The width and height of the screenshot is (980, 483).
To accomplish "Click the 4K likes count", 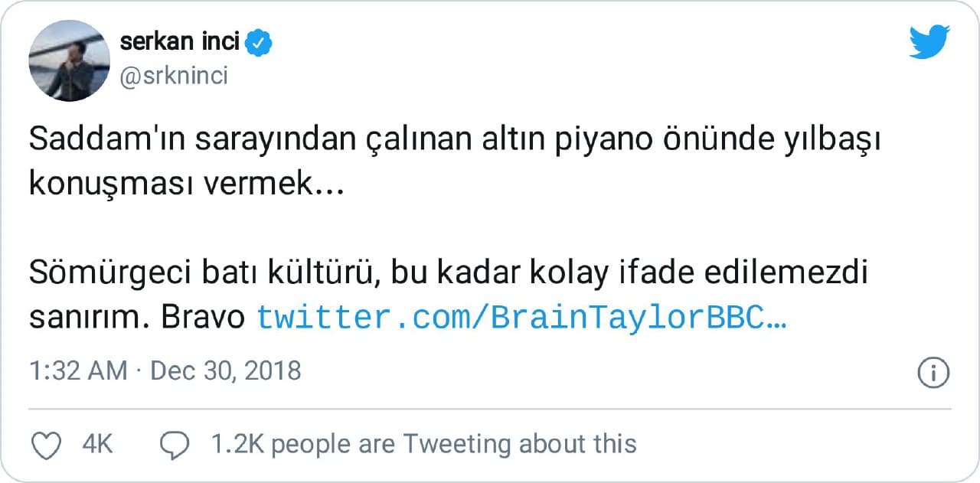I will click(x=97, y=444).
